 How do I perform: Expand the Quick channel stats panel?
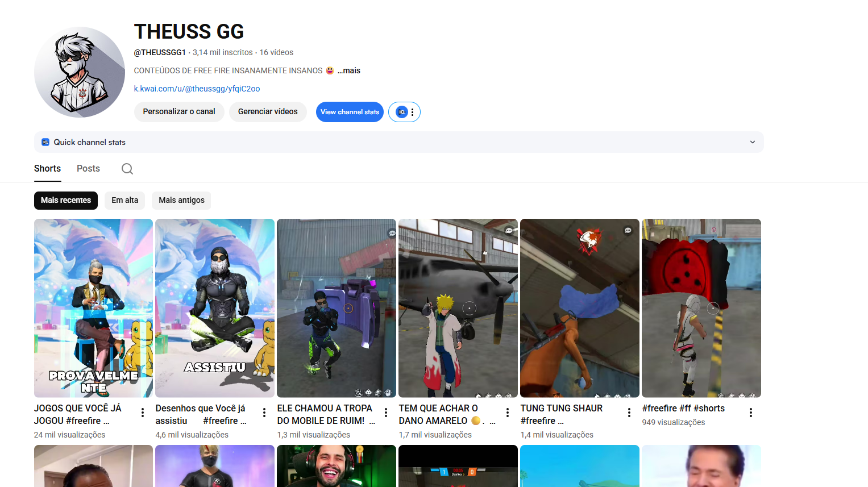(753, 142)
